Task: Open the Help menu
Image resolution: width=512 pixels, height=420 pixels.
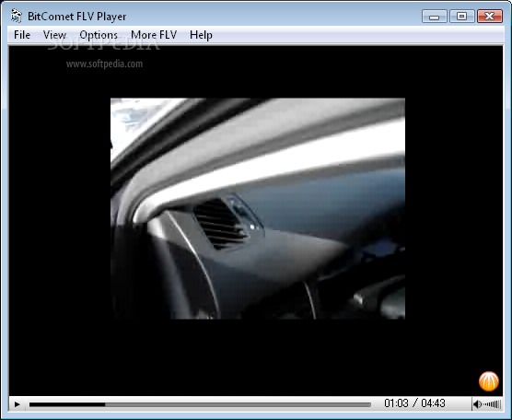Action: coord(201,35)
